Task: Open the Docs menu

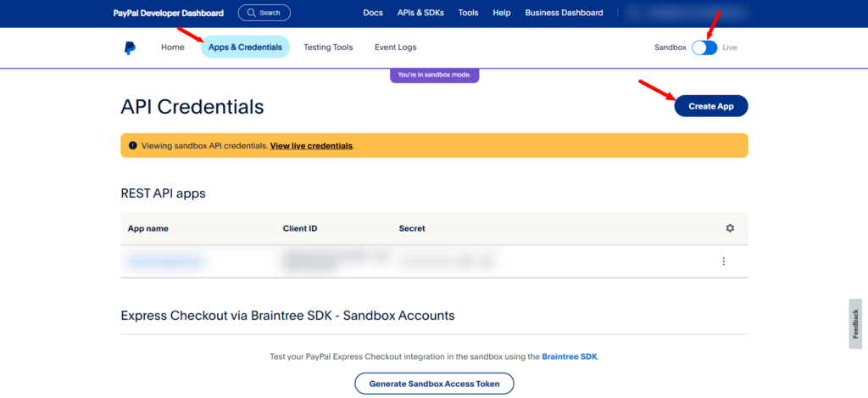Action: [373, 13]
